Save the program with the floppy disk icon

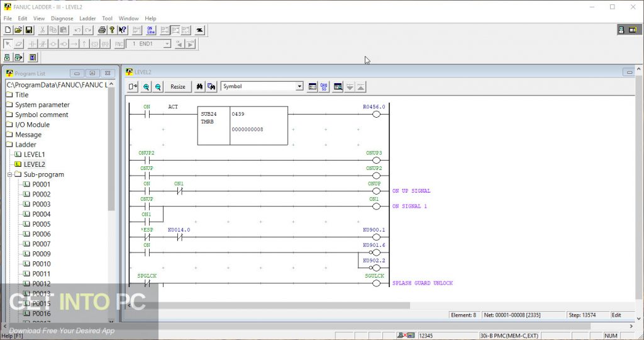click(x=29, y=30)
